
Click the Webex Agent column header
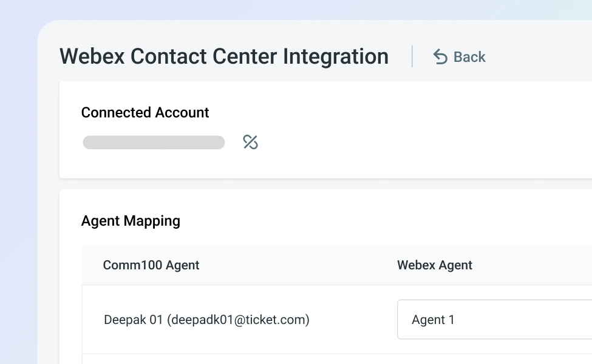(435, 265)
